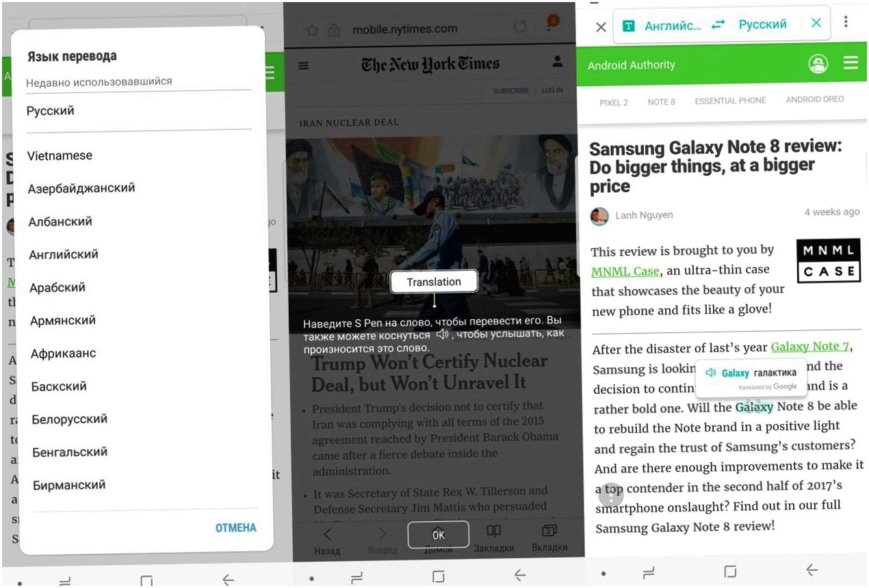Swap translation languages
Viewport: 869px width, 588px height.
point(718,25)
